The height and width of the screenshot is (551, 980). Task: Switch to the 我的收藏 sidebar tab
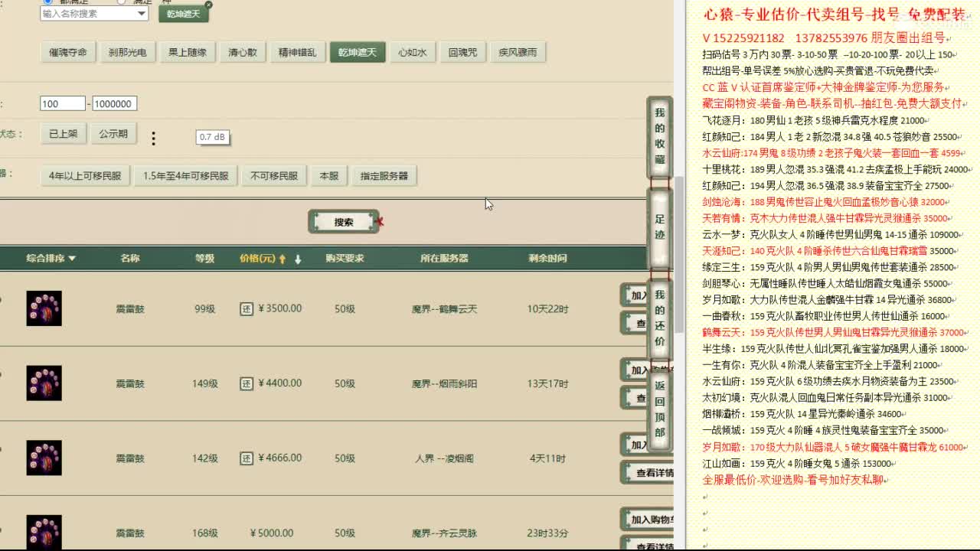[x=659, y=136]
